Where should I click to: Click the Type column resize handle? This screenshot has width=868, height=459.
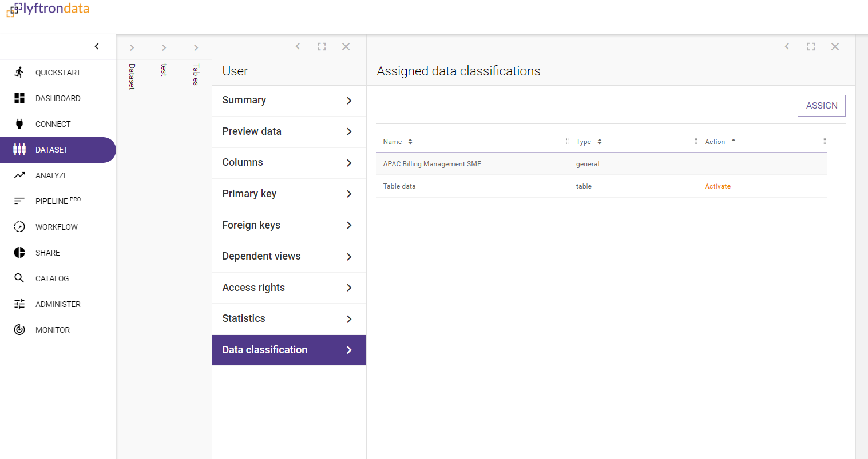click(696, 141)
